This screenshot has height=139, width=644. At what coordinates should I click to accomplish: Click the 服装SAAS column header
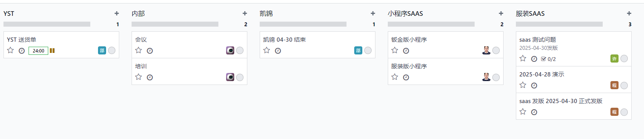tap(530, 14)
